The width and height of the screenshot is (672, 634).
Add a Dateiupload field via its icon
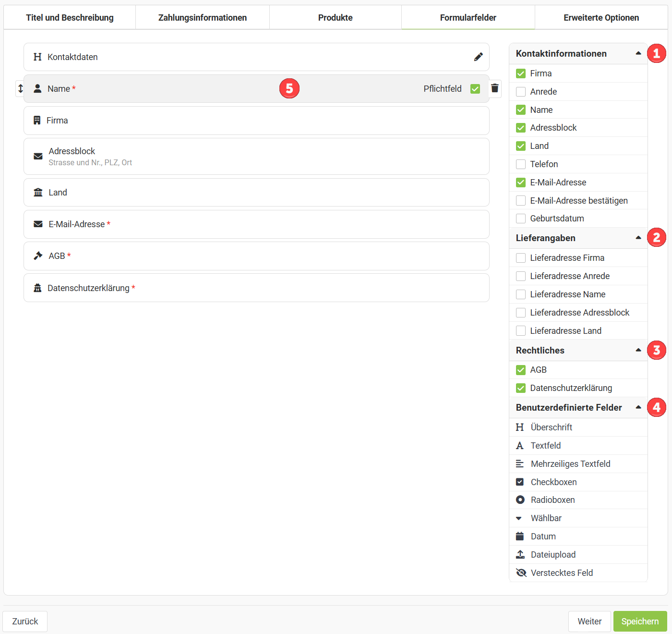[520, 555]
